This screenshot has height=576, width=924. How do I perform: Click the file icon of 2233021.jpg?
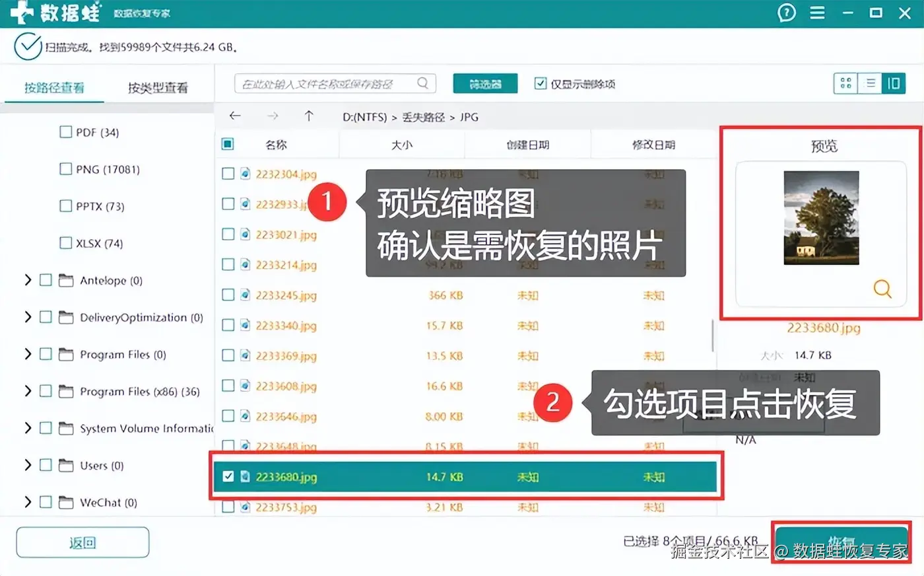click(x=245, y=234)
